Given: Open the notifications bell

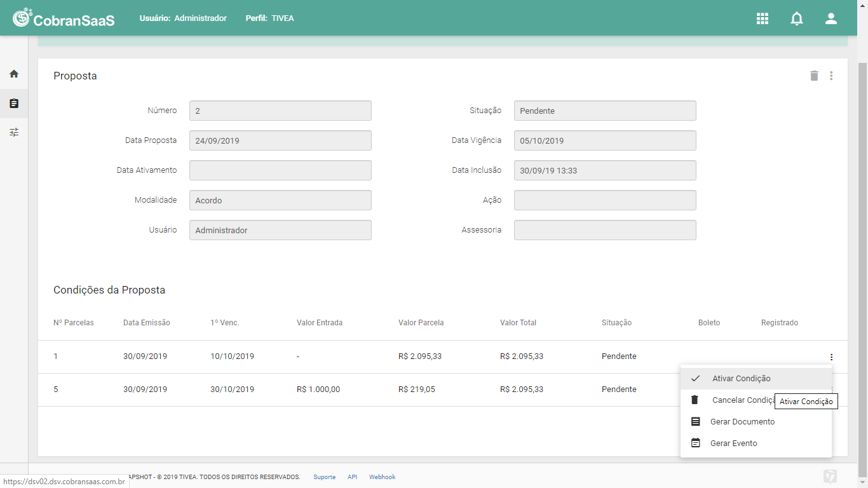Looking at the screenshot, I should 797,18.
